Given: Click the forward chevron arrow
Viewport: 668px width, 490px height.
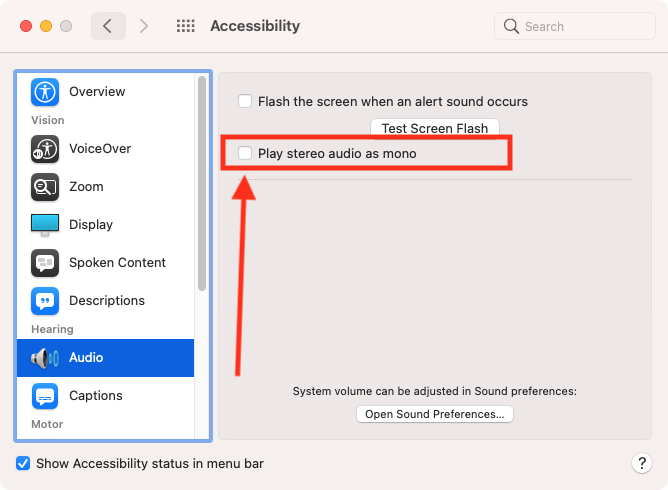Looking at the screenshot, I should [144, 26].
